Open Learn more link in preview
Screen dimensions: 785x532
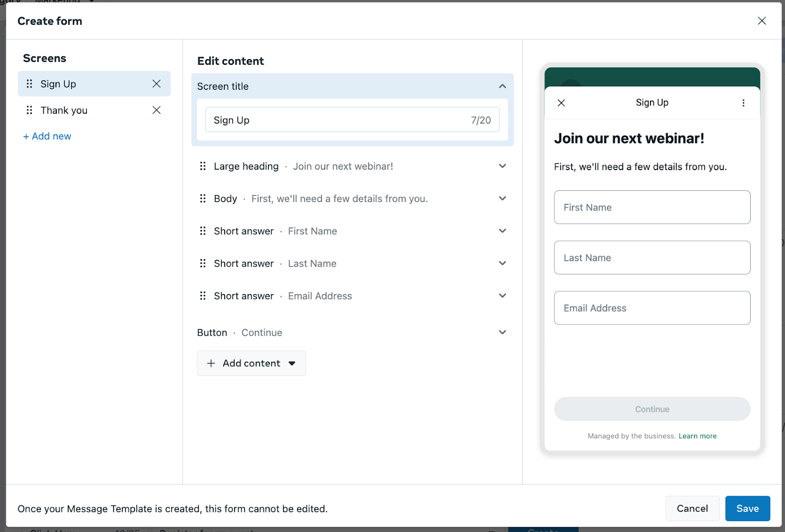(x=697, y=436)
